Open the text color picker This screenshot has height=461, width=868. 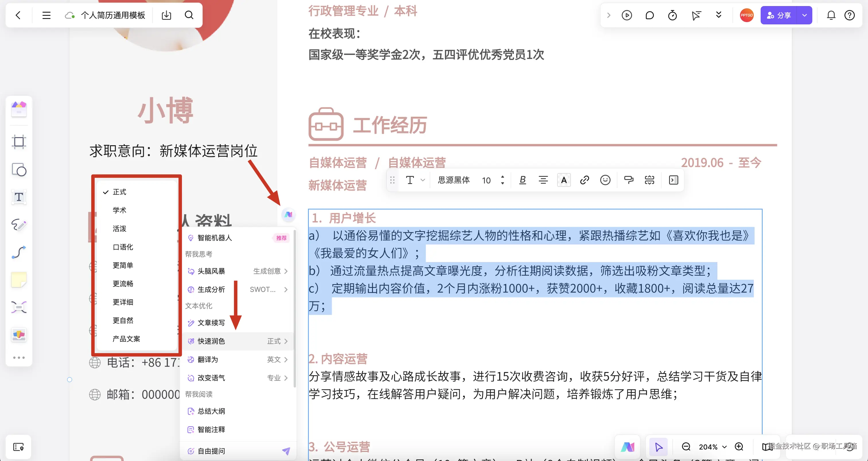pyautogui.click(x=564, y=180)
